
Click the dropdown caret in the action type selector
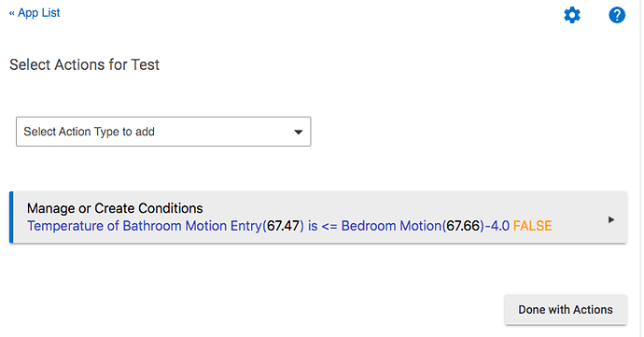[299, 132]
